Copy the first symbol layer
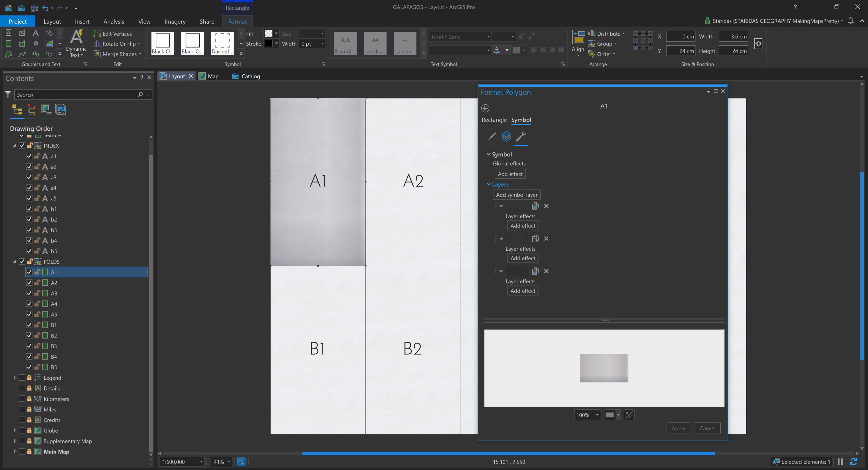 [535, 206]
